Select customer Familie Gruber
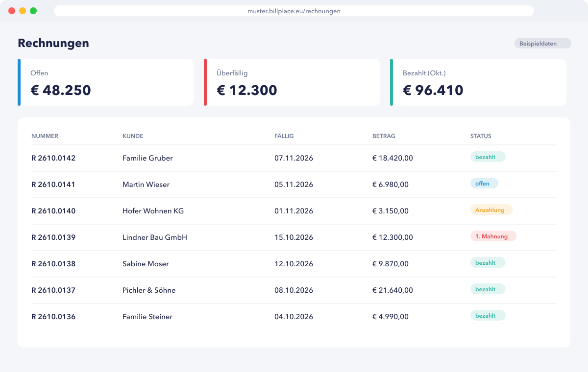 click(x=147, y=158)
